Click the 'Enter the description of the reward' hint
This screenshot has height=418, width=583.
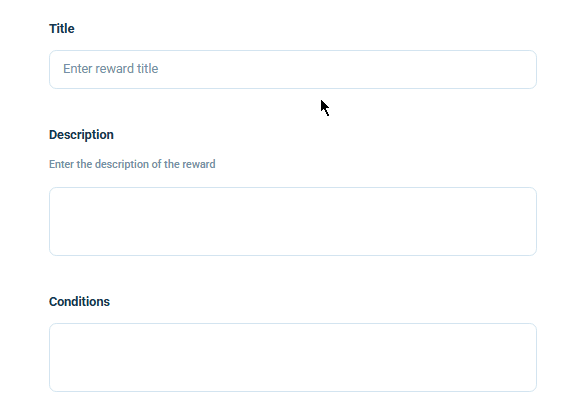[x=132, y=164]
